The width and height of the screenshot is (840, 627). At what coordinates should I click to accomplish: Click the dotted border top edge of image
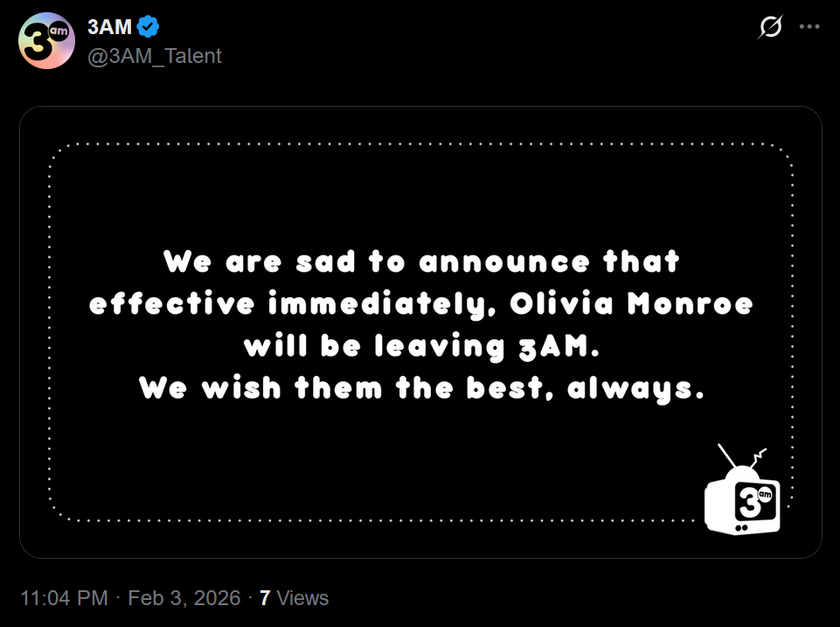[x=421, y=143]
